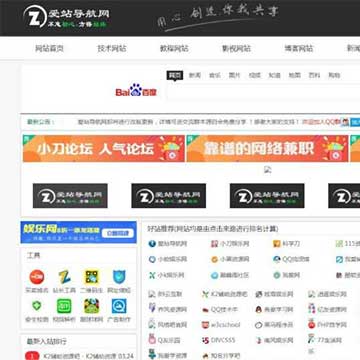The height and width of the screenshot is (360, 360).
Task: Click the broken image placeholder below banners
Action: tap(268, 170)
